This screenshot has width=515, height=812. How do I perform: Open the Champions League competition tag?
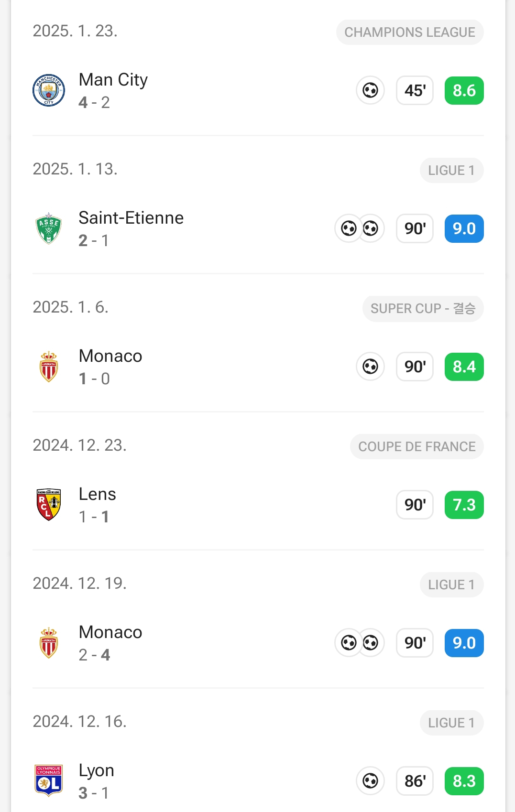tap(410, 32)
